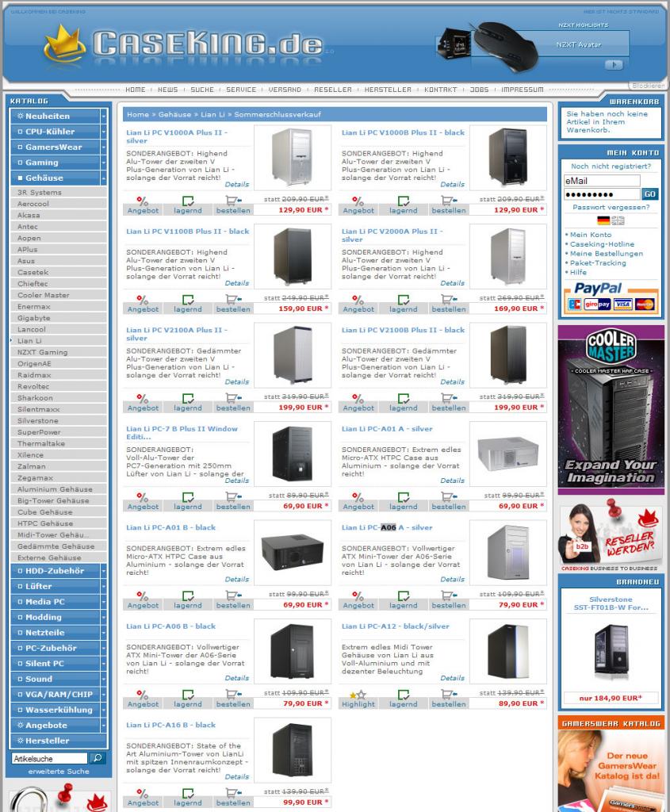Click the cart icon for PC-A16 B black

pyautogui.click(x=233, y=793)
